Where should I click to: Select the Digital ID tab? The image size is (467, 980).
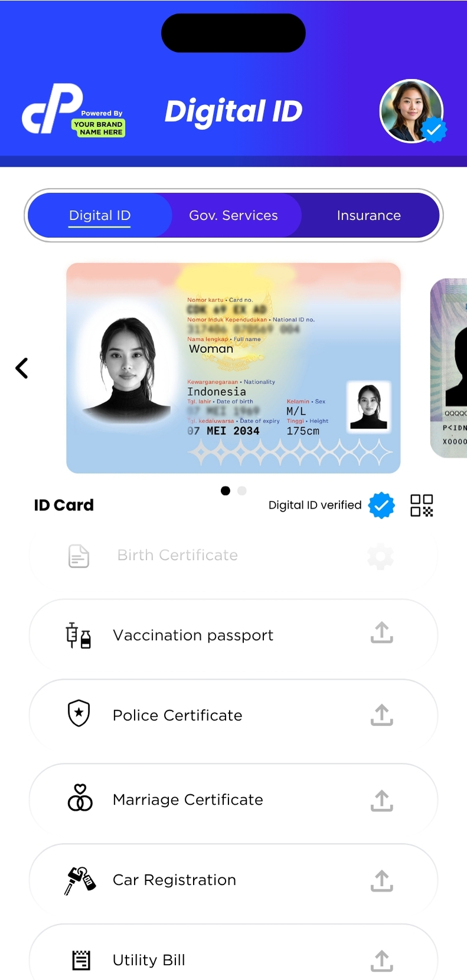[100, 215]
